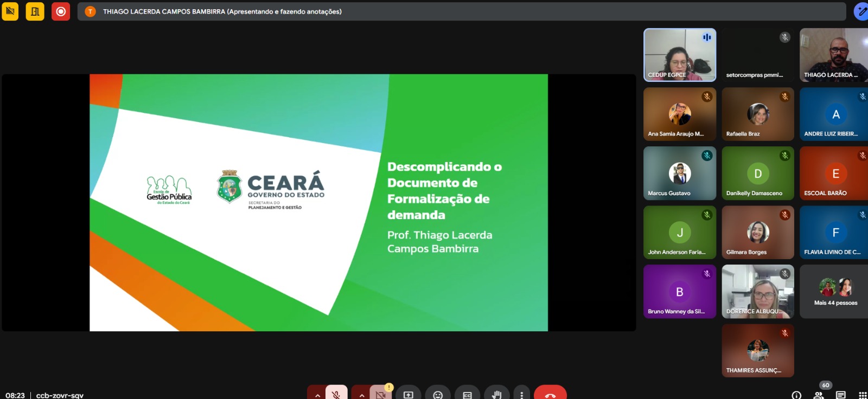Raise your hand in the meeting

496,395
